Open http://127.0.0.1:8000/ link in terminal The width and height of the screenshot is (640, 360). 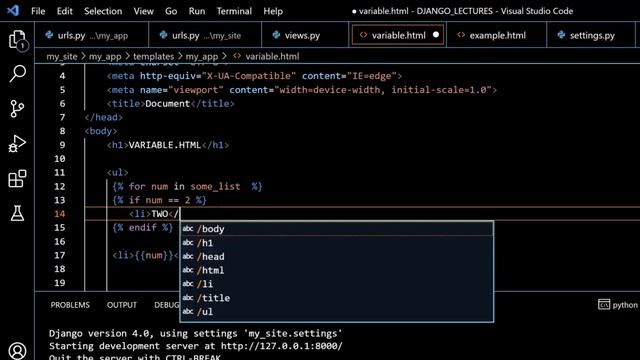tap(282, 346)
